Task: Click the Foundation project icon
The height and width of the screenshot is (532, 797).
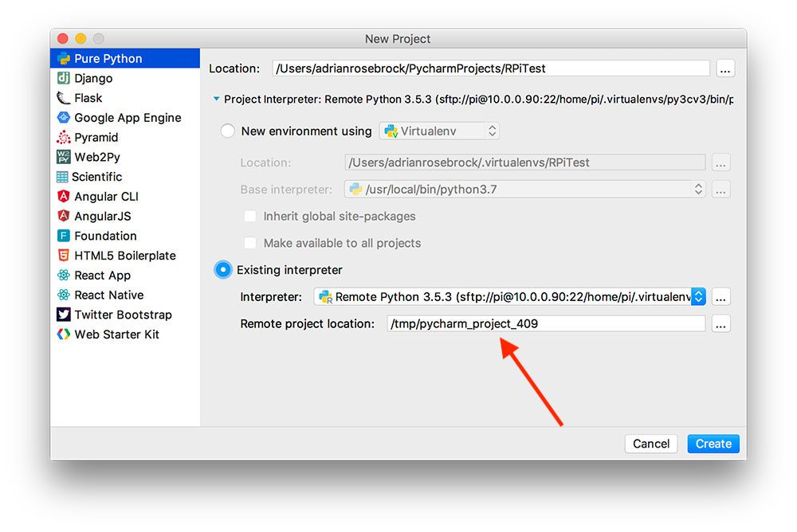Action: [x=64, y=236]
